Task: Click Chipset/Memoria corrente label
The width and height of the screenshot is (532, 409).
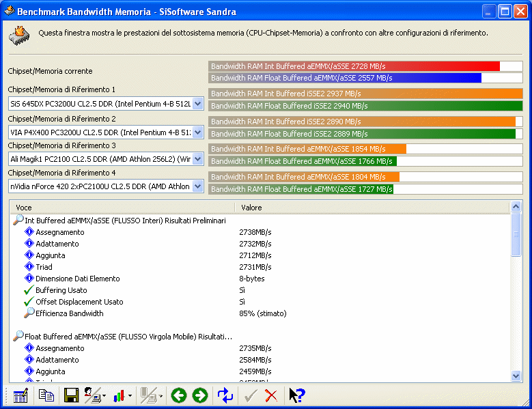Action: [51, 71]
